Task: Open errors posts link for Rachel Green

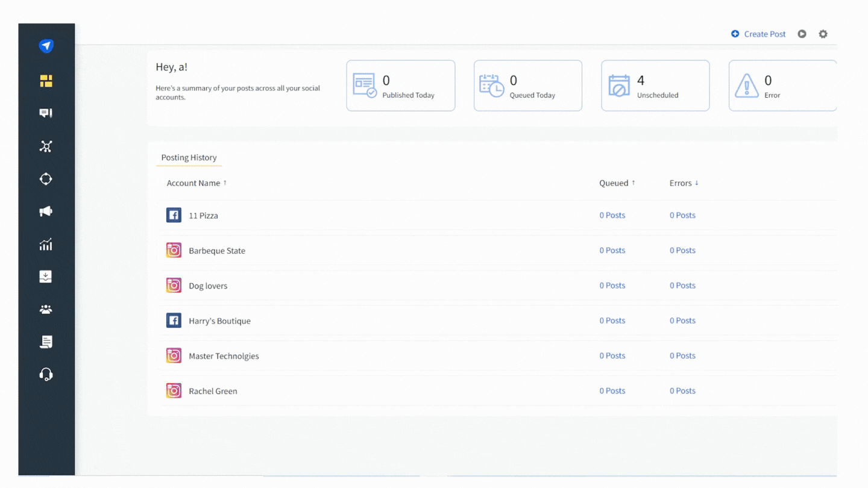Action: pos(682,391)
